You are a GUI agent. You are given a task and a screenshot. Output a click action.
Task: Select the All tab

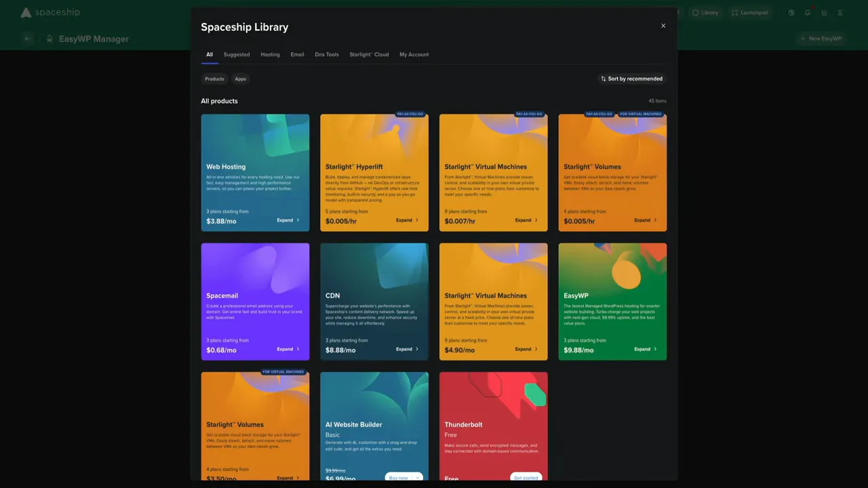click(210, 54)
